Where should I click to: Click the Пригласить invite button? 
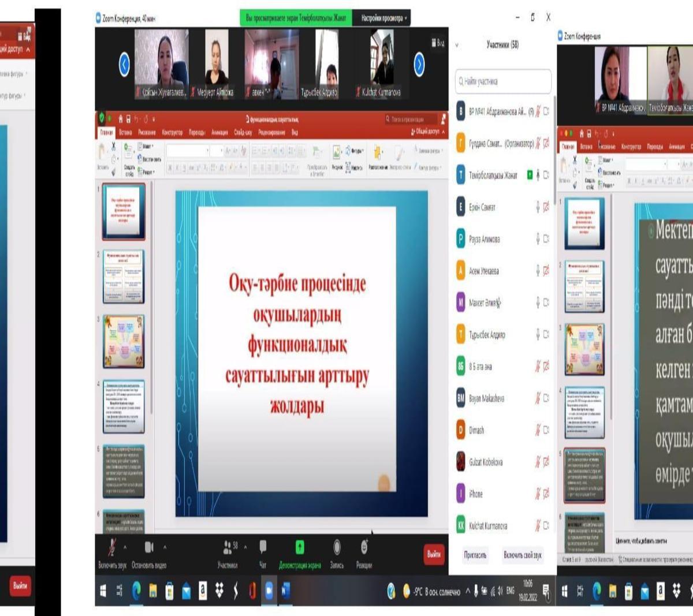475,555
